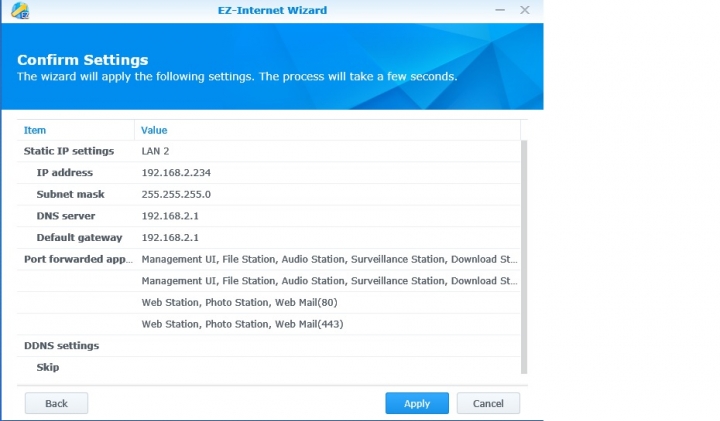Select the IP address 192.168.2.234 row
This screenshot has height=421, width=720.
(269, 173)
